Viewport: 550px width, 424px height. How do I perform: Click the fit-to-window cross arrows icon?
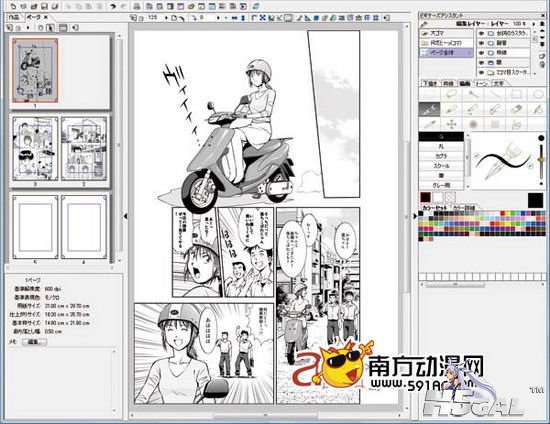pos(262,18)
